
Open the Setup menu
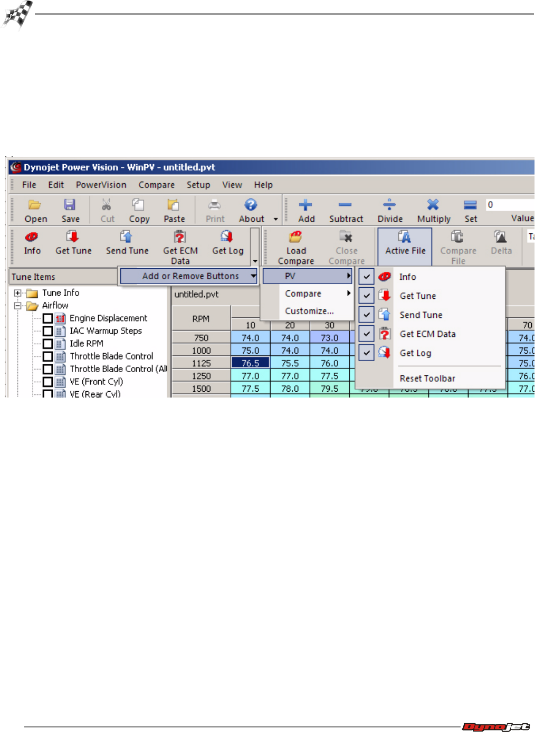coord(198,185)
